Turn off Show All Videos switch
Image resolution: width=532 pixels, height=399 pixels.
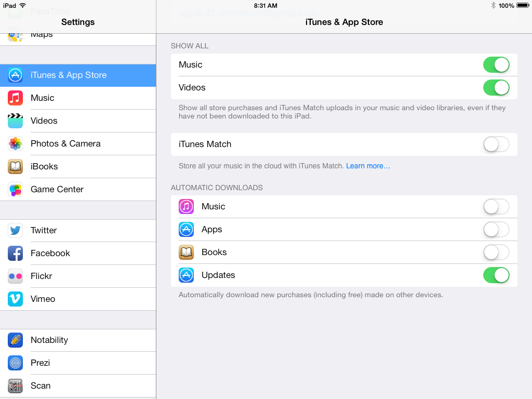coord(496,88)
